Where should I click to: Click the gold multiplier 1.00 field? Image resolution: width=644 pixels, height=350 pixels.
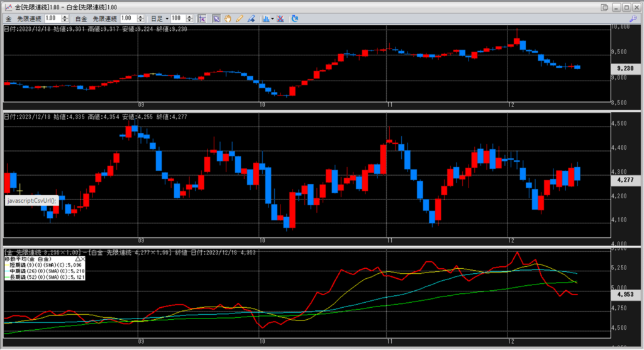coord(52,18)
